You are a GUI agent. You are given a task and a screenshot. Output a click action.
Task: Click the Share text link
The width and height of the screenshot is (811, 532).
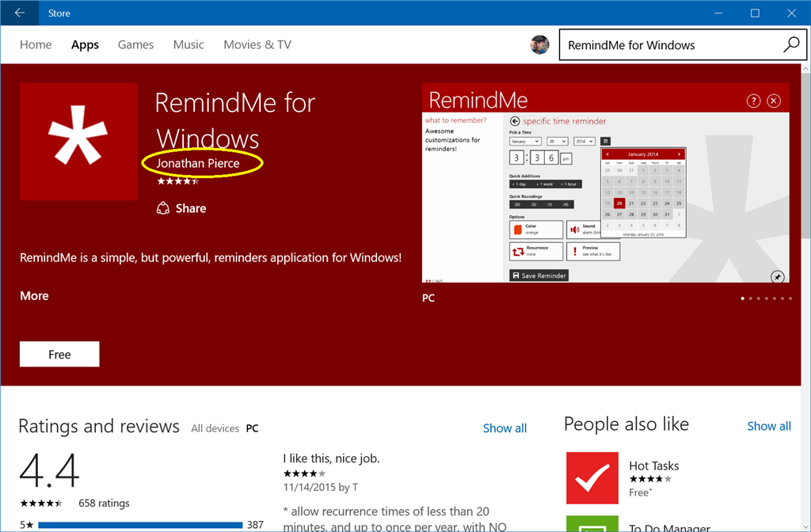coord(191,208)
